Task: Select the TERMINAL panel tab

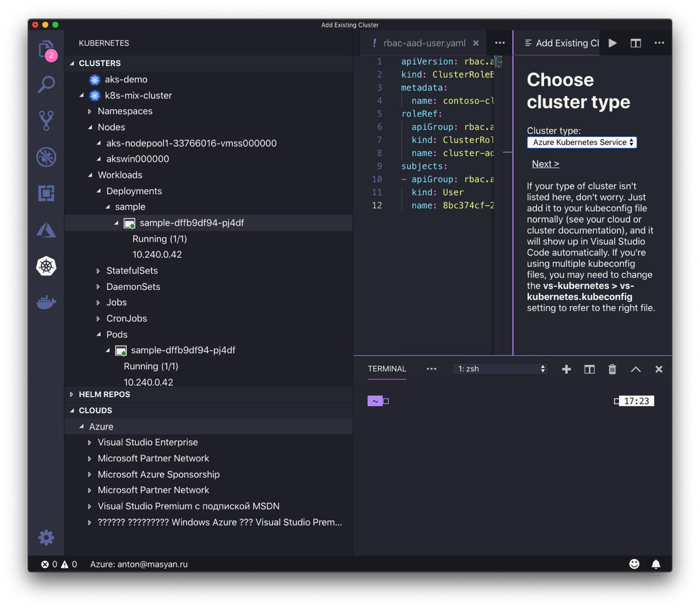Action: click(x=387, y=369)
